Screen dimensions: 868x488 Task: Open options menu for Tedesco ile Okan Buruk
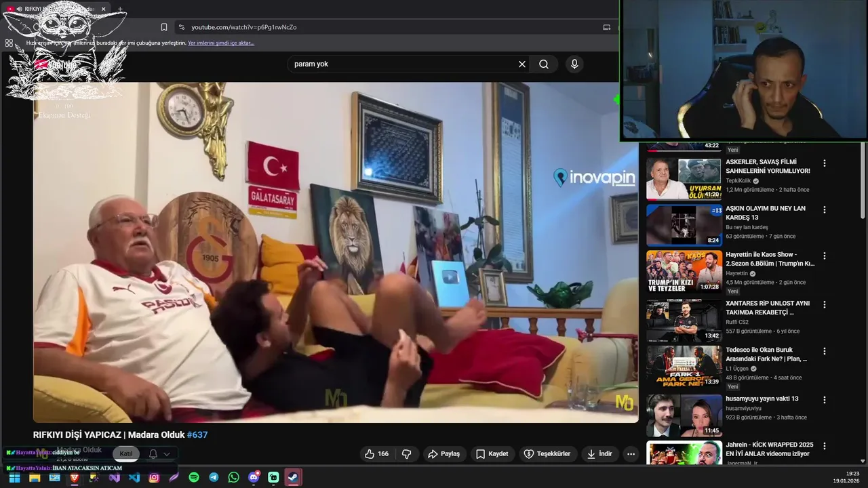[825, 352]
